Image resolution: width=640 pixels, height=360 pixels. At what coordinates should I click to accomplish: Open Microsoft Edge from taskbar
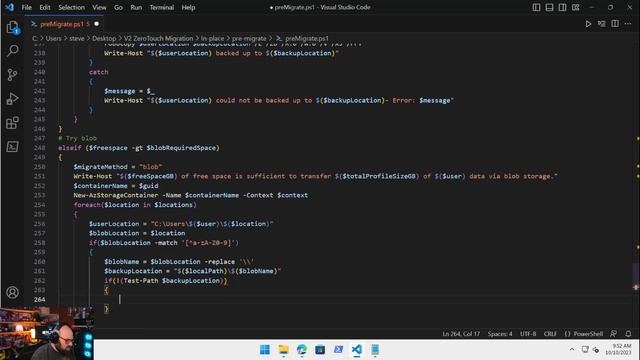302,350
